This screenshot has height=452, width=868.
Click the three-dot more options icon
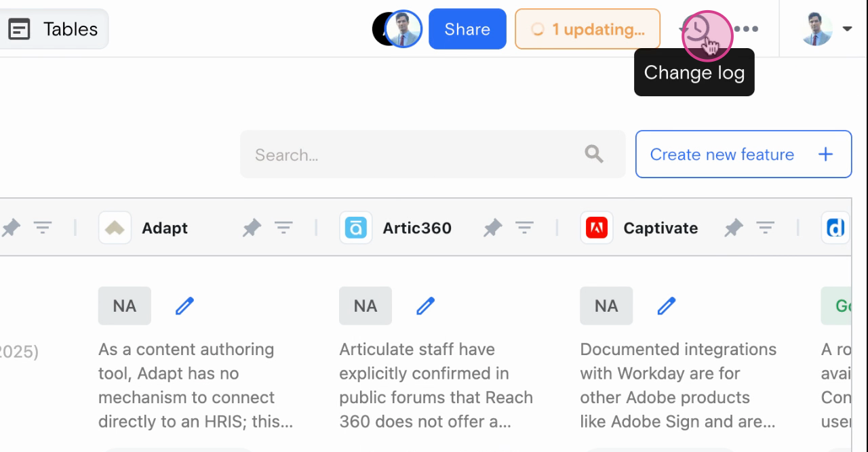coord(746,29)
